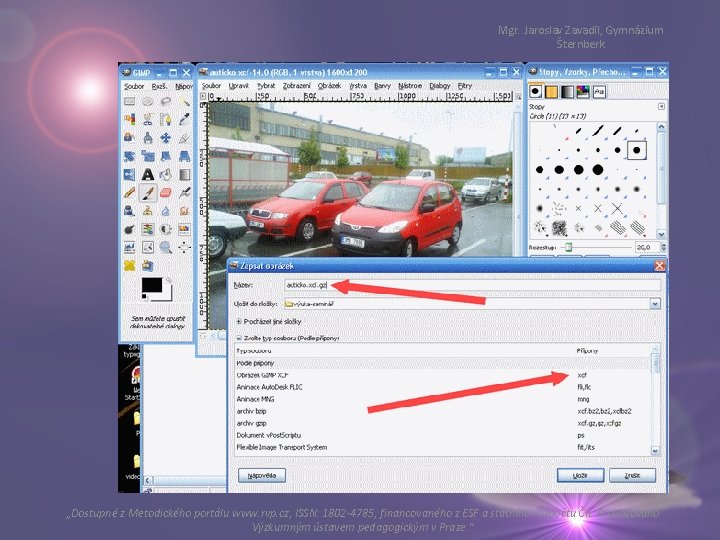Switch to the Gradients tab
The width and height of the screenshot is (720, 540).
tap(569, 91)
